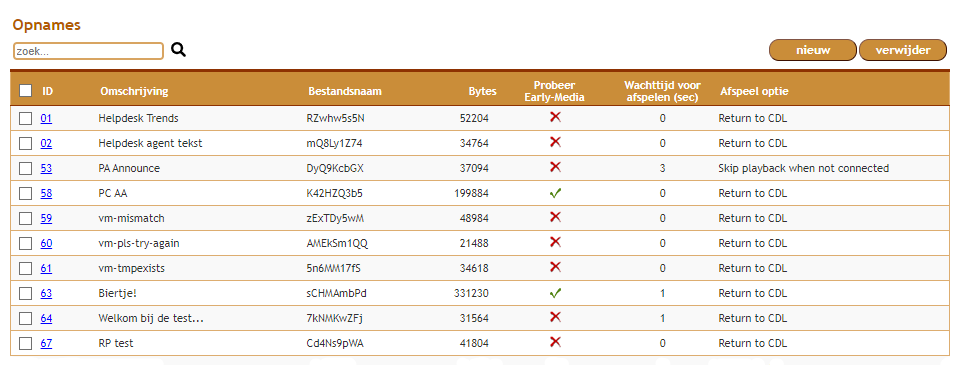Open recording ID 02 link
This screenshot has height=365, width=960.
(46, 143)
